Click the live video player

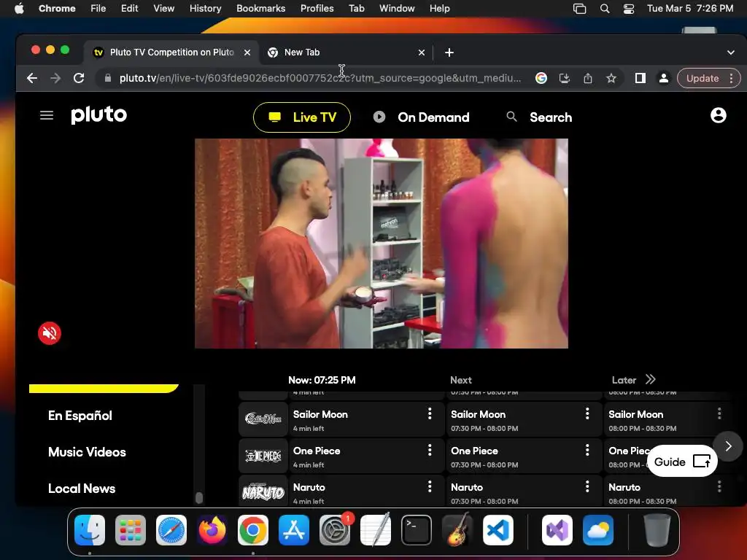coord(381,244)
